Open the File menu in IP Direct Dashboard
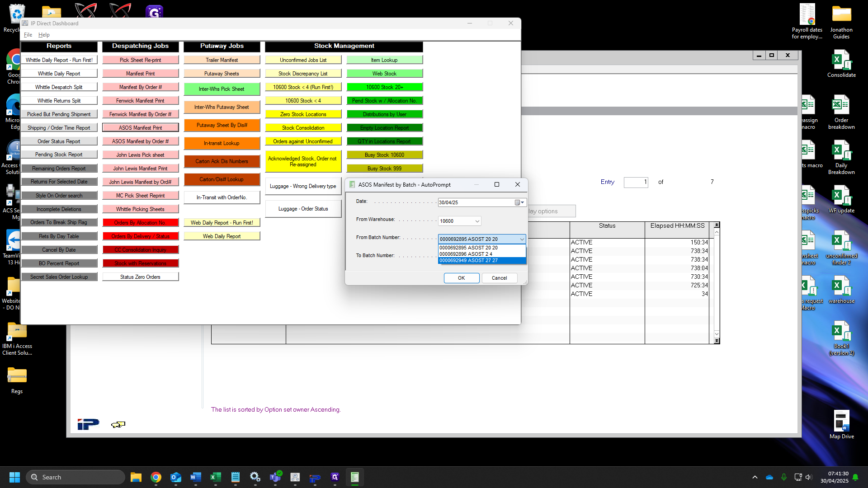Image resolution: width=868 pixels, height=488 pixels. pyautogui.click(x=28, y=35)
